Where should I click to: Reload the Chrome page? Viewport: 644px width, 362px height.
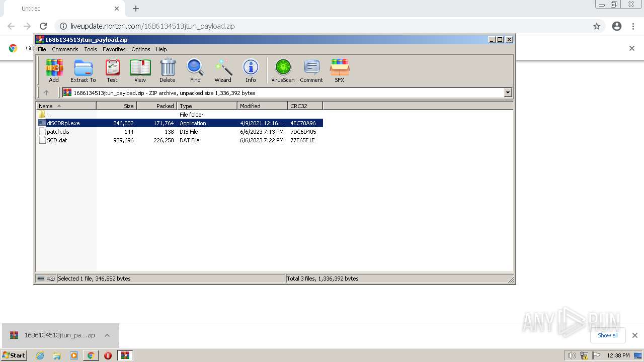coord(43,26)
